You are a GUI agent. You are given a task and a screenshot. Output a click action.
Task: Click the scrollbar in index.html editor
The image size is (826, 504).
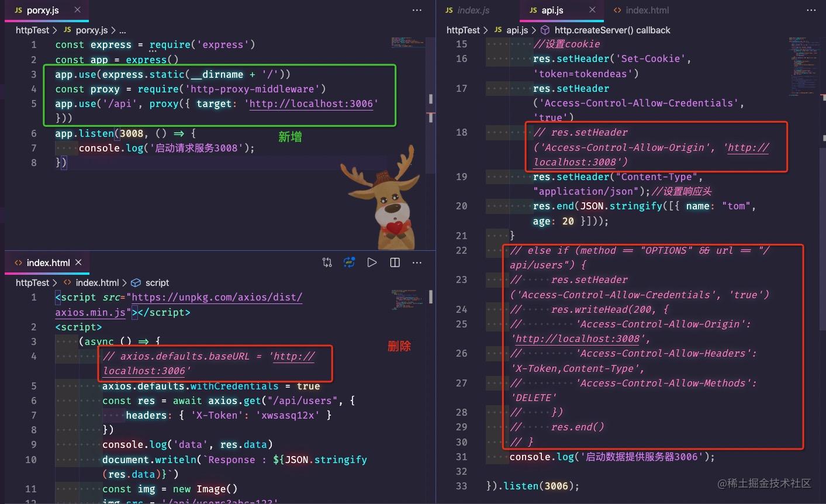tap(431, 297)
